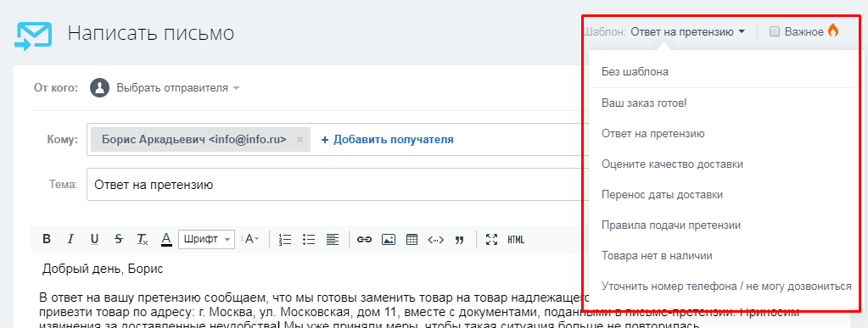Apply strikethrough formatting
868x328 pixels.
click(119, 240)
